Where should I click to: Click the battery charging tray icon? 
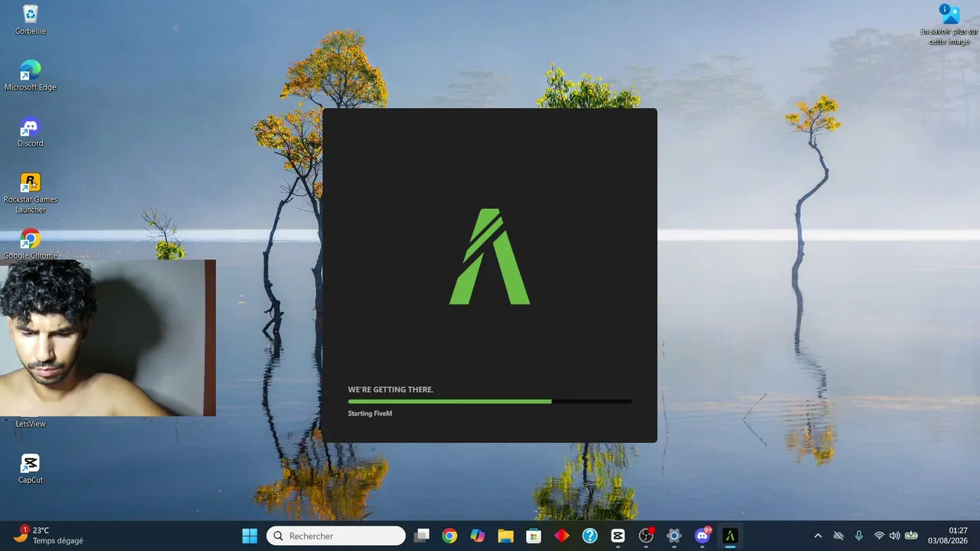(911, 536)
